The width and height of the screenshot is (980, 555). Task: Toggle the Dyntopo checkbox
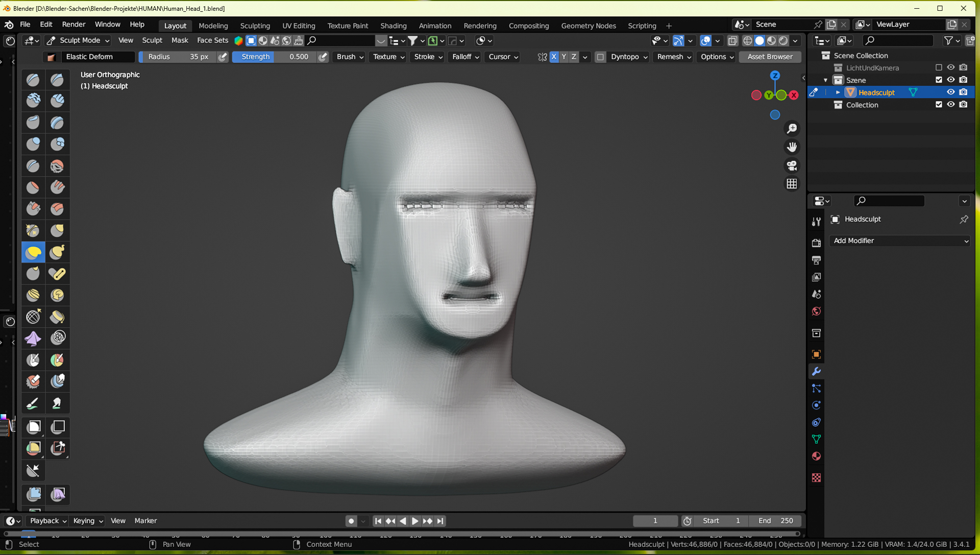(600, 57)
